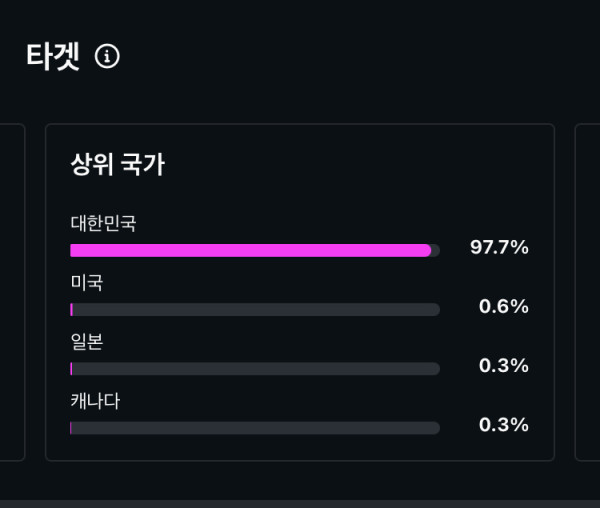Click the 미국 progress bar track
The width and height of the screenshot is (600, 508).
(x=255, y=309)
